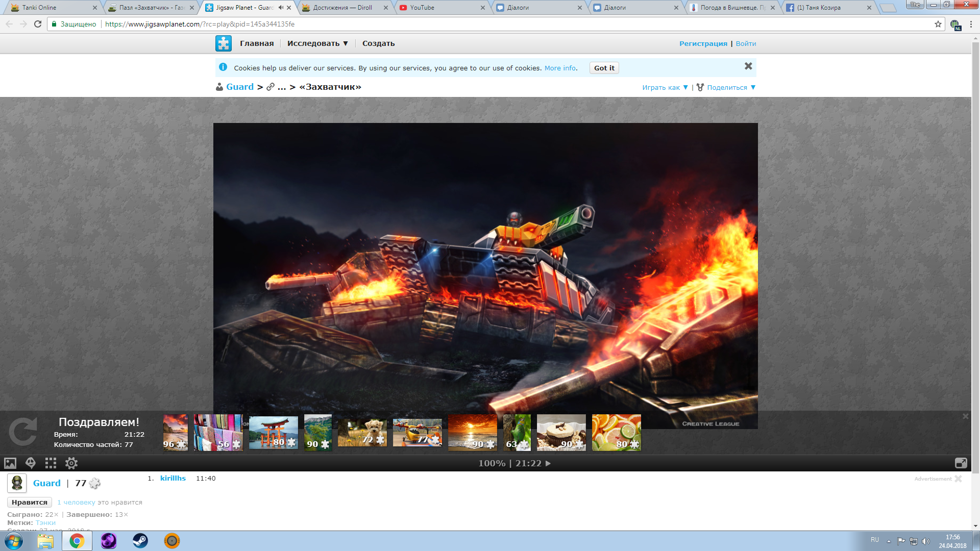
Task: Click the browser address bar URL
Action: pyautogui.click(x=200, y=24)
